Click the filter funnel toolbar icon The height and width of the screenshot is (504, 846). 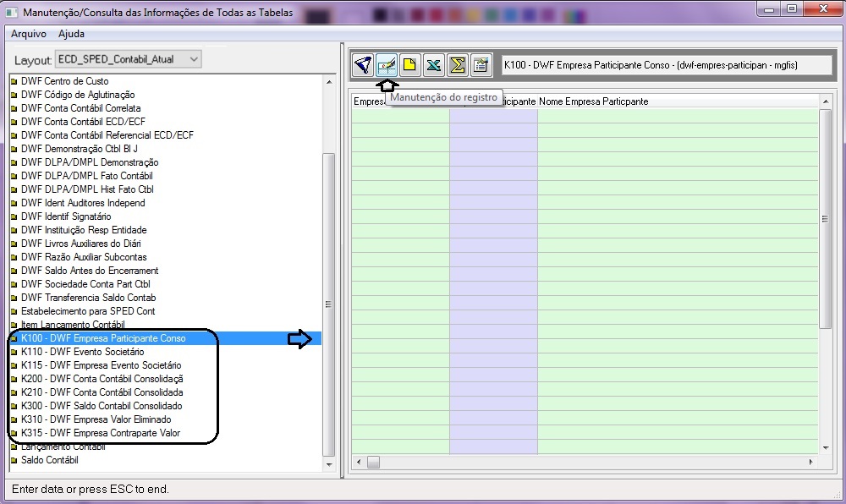pos(363,65)
